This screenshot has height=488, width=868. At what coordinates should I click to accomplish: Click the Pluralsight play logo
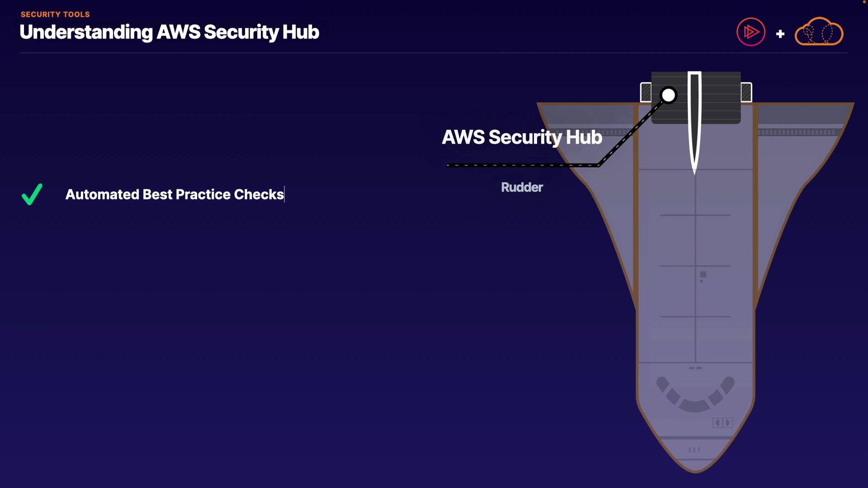point(750,32)
